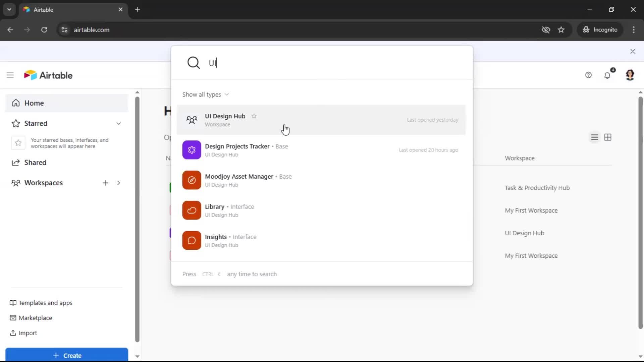Open Insights interface chat bubble icon

tap(192, 240)
